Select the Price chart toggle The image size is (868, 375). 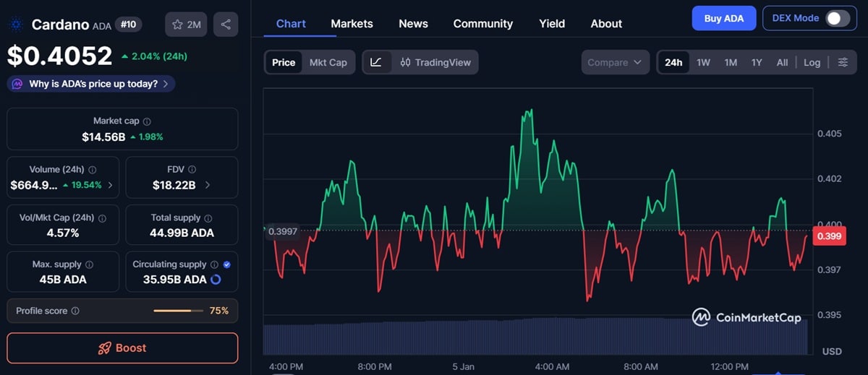pos(284,62)
